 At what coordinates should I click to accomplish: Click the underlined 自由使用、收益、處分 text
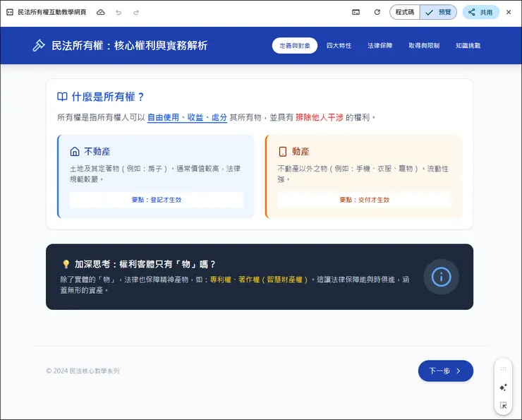click(x=187, y=118)
